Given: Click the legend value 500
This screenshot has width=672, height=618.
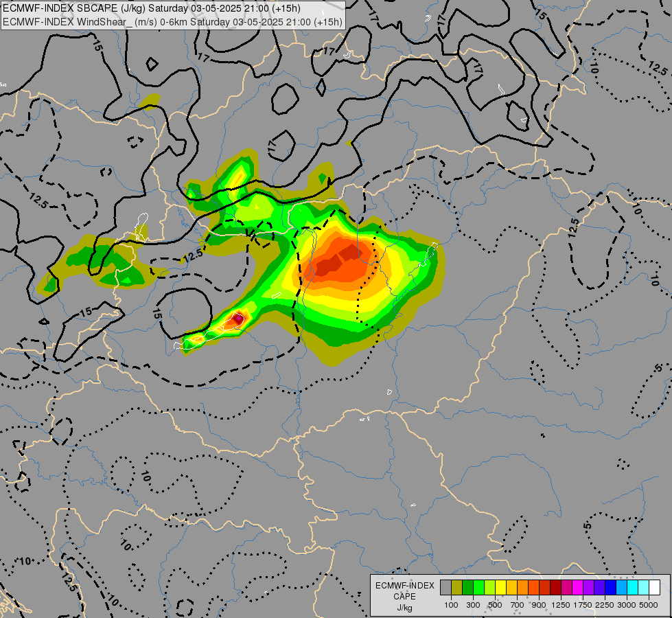Looking at the screenshot, I should [x=495, y=605].
